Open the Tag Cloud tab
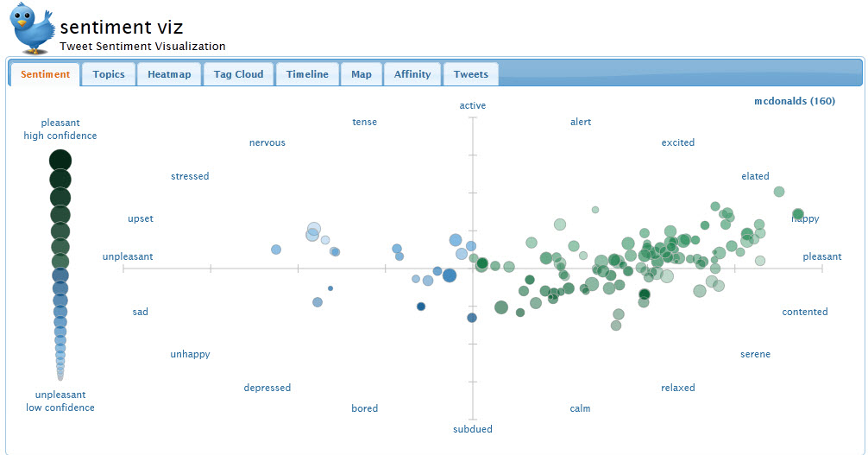The image size is (868, 455). pos(239,74)
